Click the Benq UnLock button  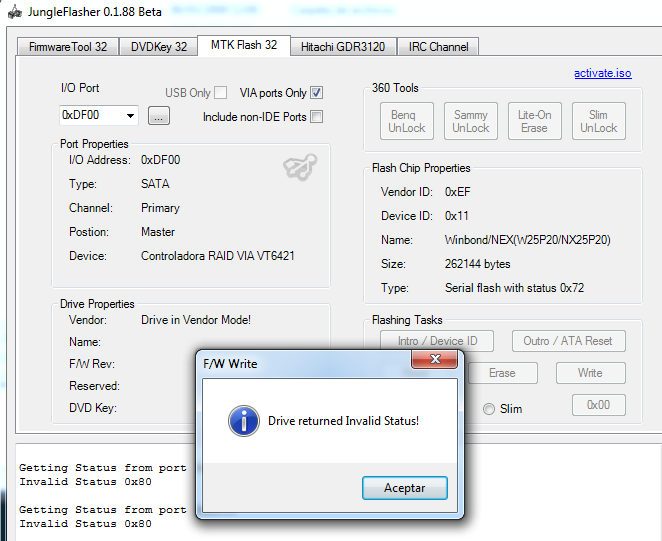407,121
